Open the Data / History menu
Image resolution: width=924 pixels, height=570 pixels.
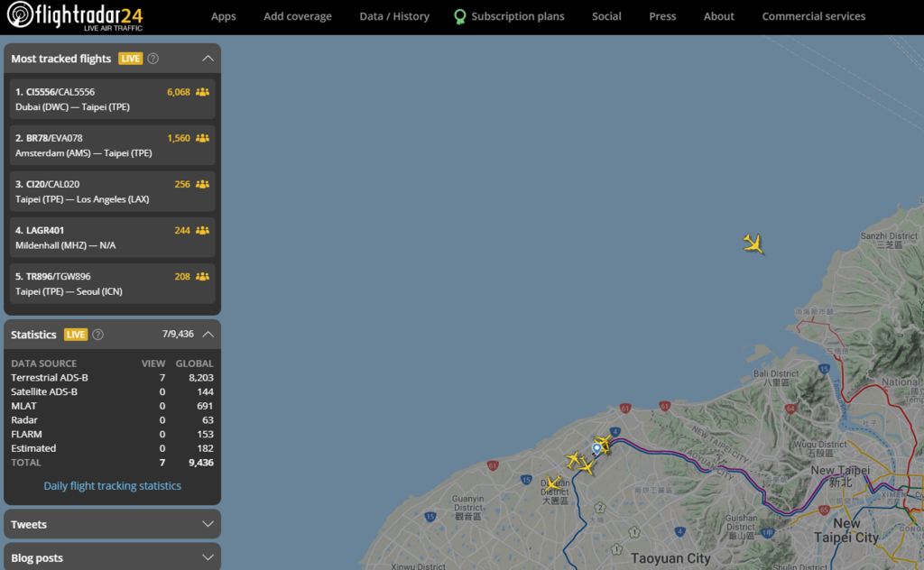394,16
